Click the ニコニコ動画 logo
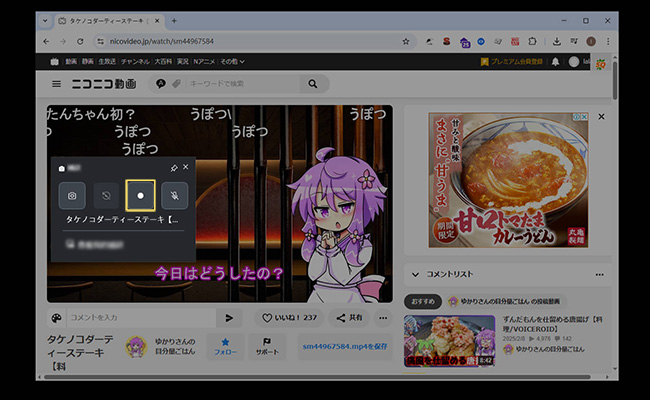The image size is (650, 400). click(x=104, y=84)
